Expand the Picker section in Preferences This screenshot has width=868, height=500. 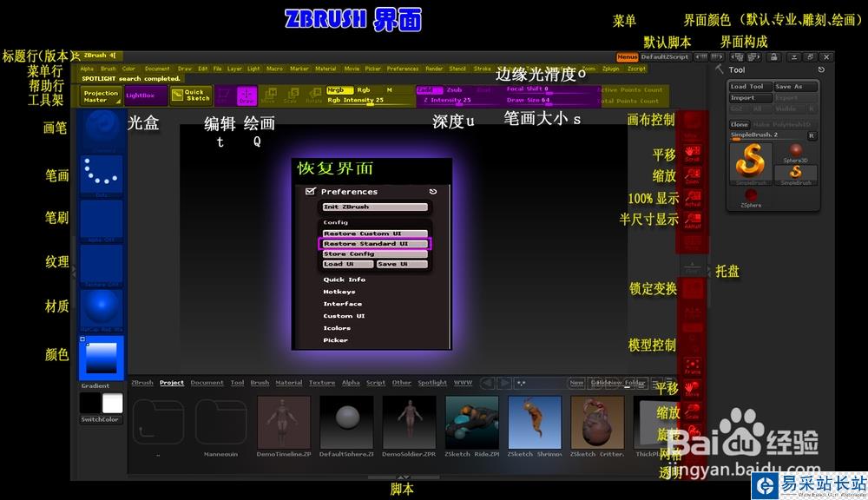pyautogui.click(x=335, y=340)
